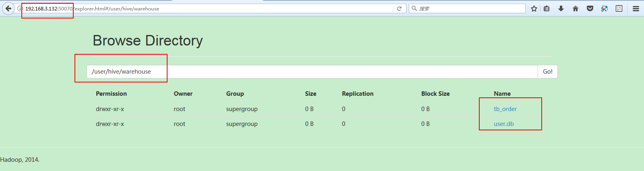Click replication value 0 in tb_order row
Viewport: 644px width, 171px height.
pos(344,109)
